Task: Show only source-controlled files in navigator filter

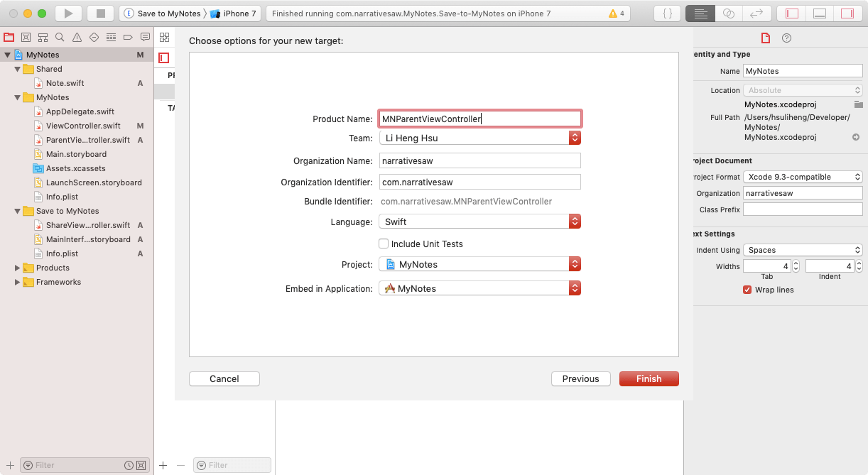Action: coord(141,465)
